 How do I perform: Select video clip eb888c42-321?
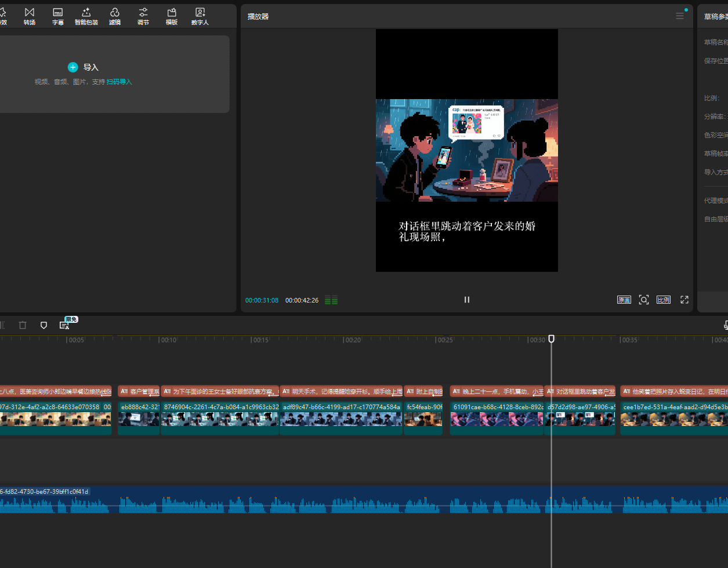139,418
